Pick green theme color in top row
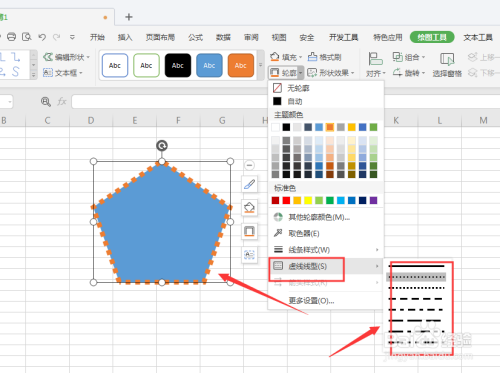 [373, 127]
